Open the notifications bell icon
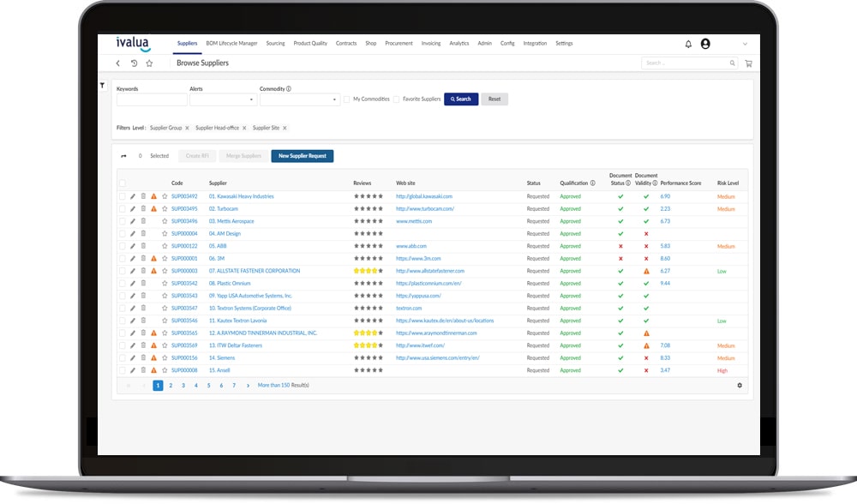 click(688, 45)
